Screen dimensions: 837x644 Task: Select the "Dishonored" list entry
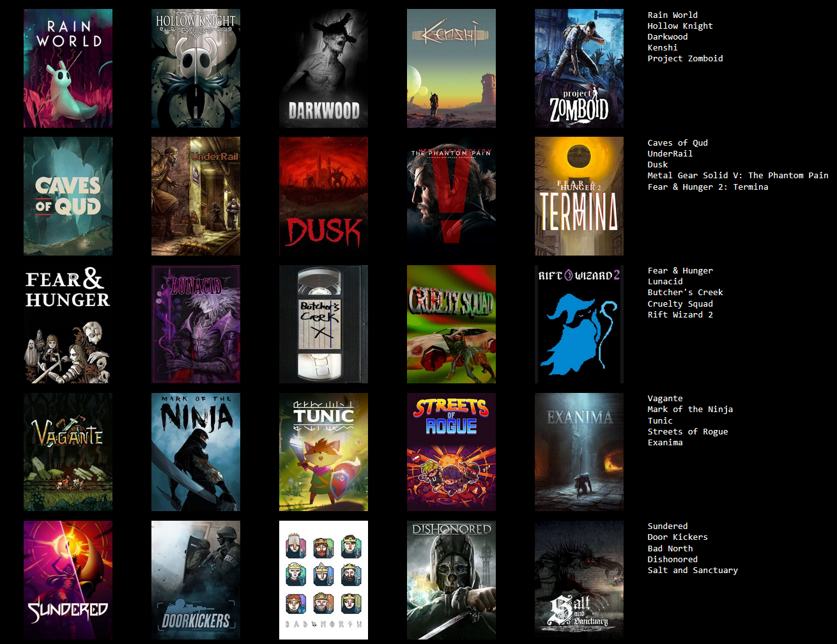click(673, 559)
